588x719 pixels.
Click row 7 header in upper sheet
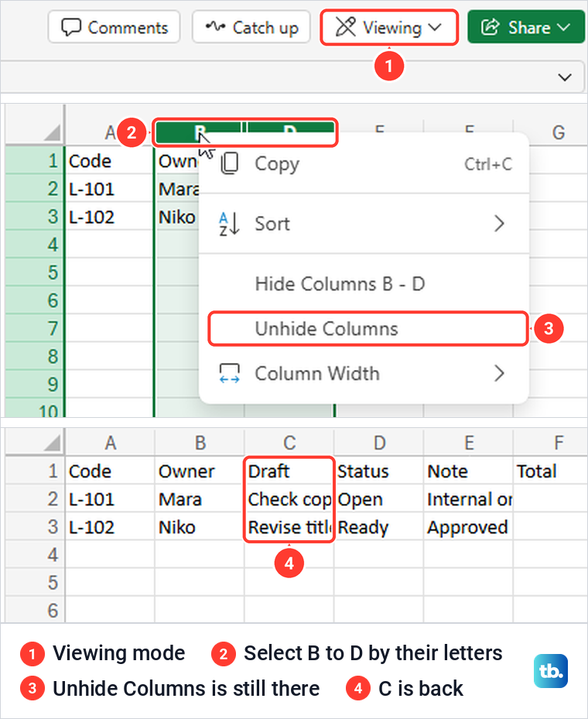pyautogui.click(x=36, y=328)
